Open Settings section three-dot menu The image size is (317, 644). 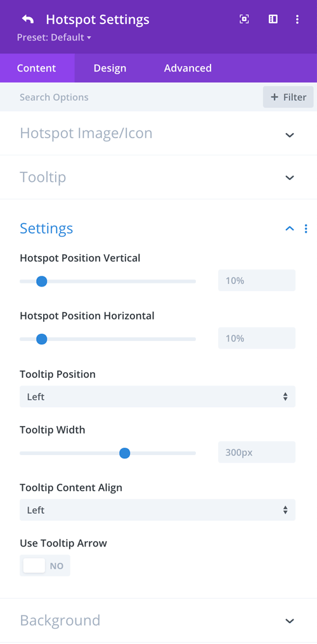click(x=306, y=228)
